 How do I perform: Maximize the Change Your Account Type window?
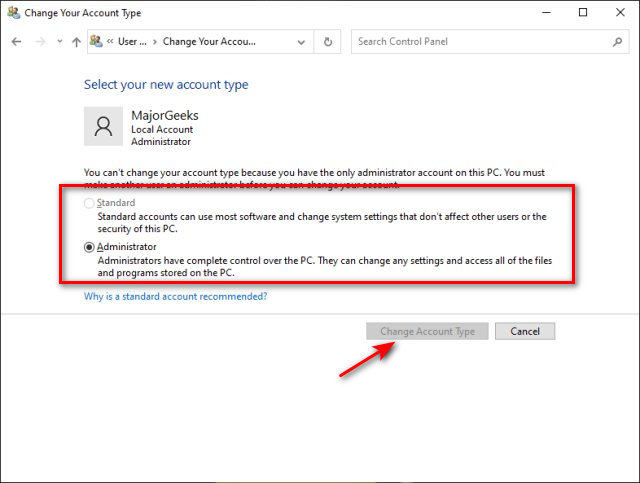pyautogui.click(x=583, y=12)
